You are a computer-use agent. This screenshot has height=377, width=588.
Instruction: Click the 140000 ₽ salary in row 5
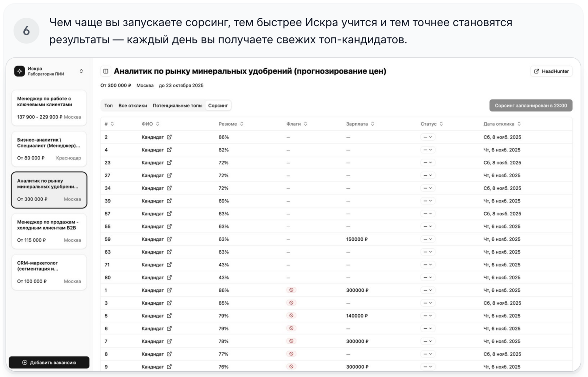click(x=357, y=316)
